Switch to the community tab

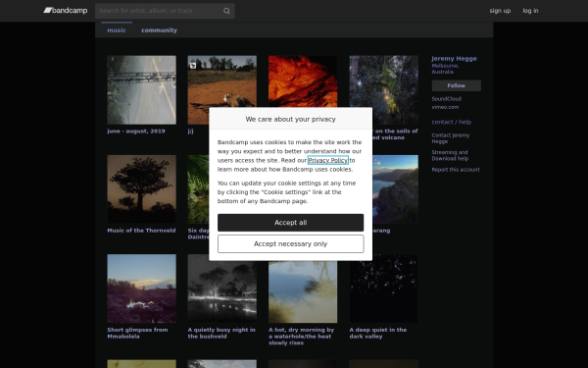point(159,30)
